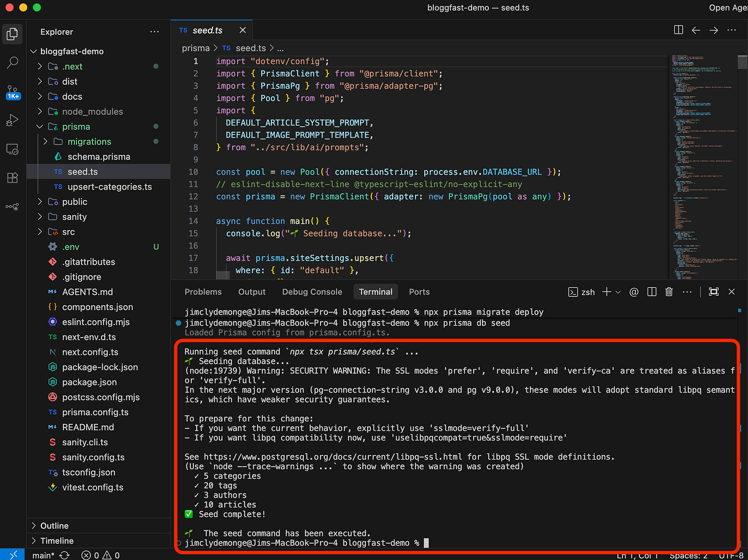Open components.json file
Image resolution: width=748 pixels, height=560 pixels.
[98, 307]
